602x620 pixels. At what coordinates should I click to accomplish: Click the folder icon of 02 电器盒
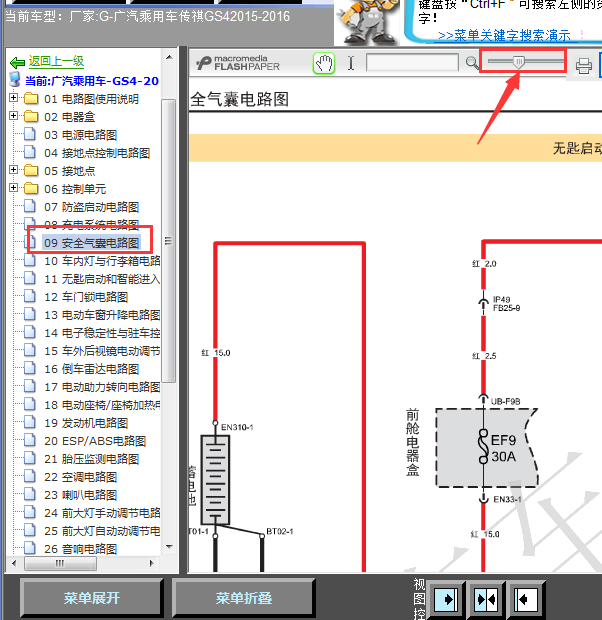coord(31,117)
